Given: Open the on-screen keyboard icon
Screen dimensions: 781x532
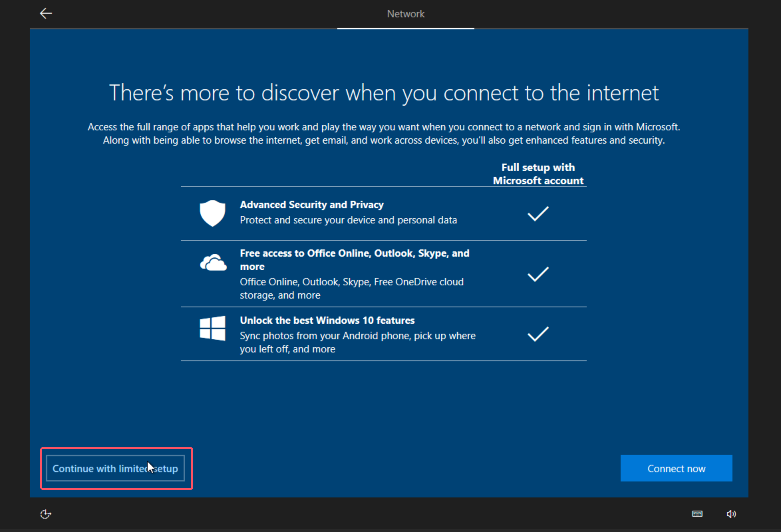Looking at the screenshot, I should [697, 513].
